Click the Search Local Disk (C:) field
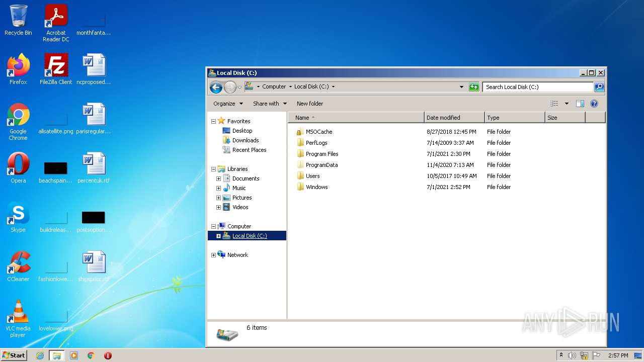Image resolution: width=644 pixels, height=362 pixels. click(x=538, y=87)
